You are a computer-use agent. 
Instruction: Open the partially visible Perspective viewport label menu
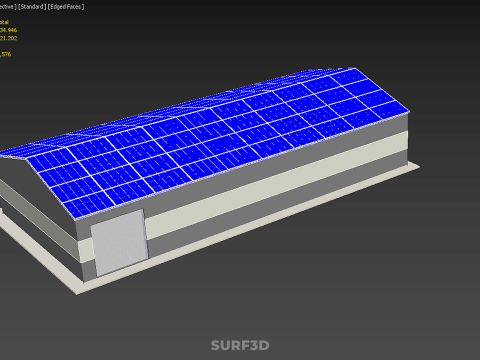(x=8, y=7)
